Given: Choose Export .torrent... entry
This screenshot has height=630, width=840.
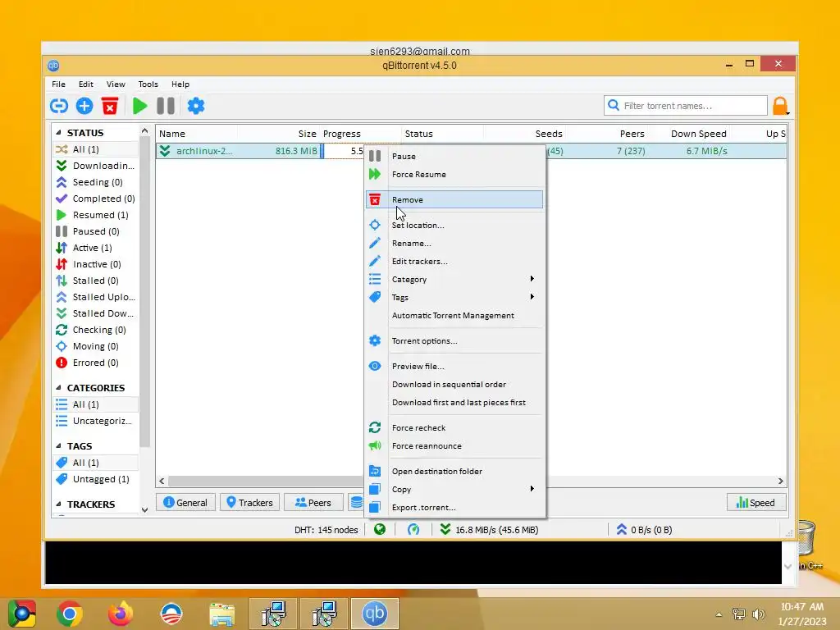Looking at the screenshot, I should coord(454,507).
